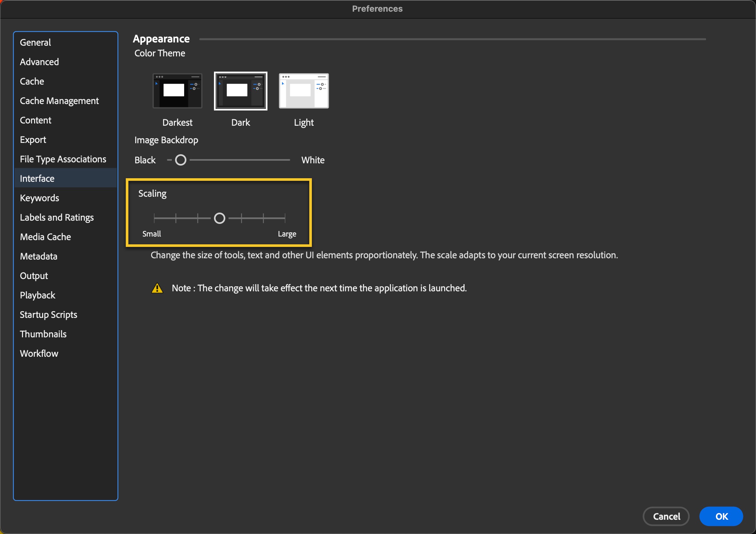Click the Image Backdrop slider handle
756x534 pixels.
coord(181,160)
